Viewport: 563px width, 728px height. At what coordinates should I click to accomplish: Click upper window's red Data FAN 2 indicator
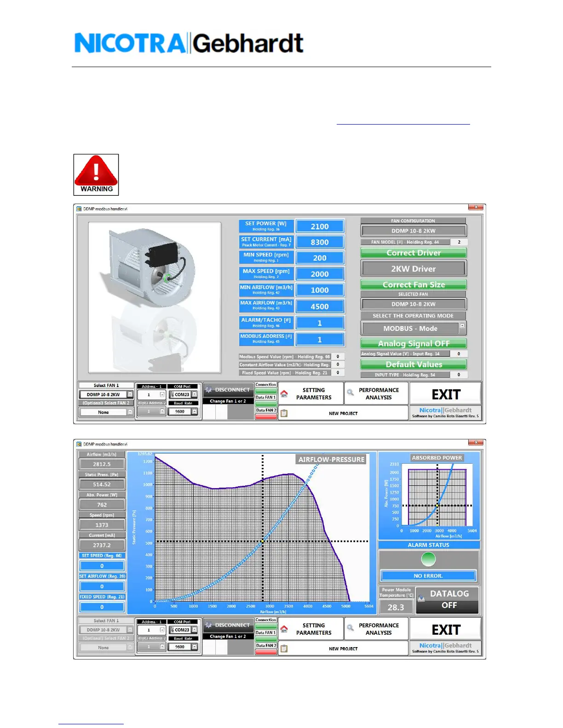pyautogui.click(x=266, y=416)
